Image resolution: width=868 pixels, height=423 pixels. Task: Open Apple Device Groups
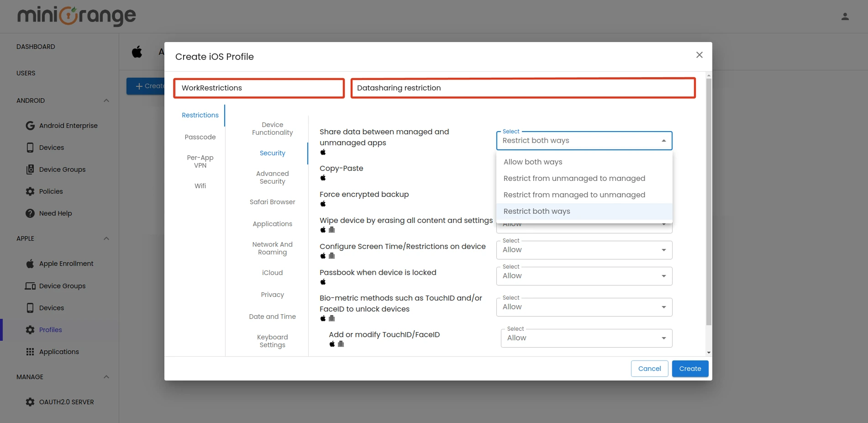click(62, 286)
